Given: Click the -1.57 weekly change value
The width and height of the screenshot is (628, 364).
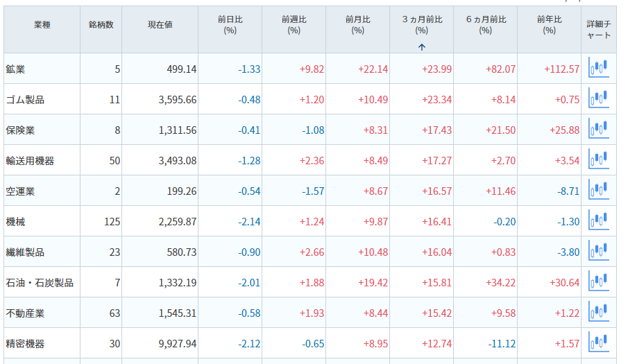Looking at the screenshot, I should (313, 191).
